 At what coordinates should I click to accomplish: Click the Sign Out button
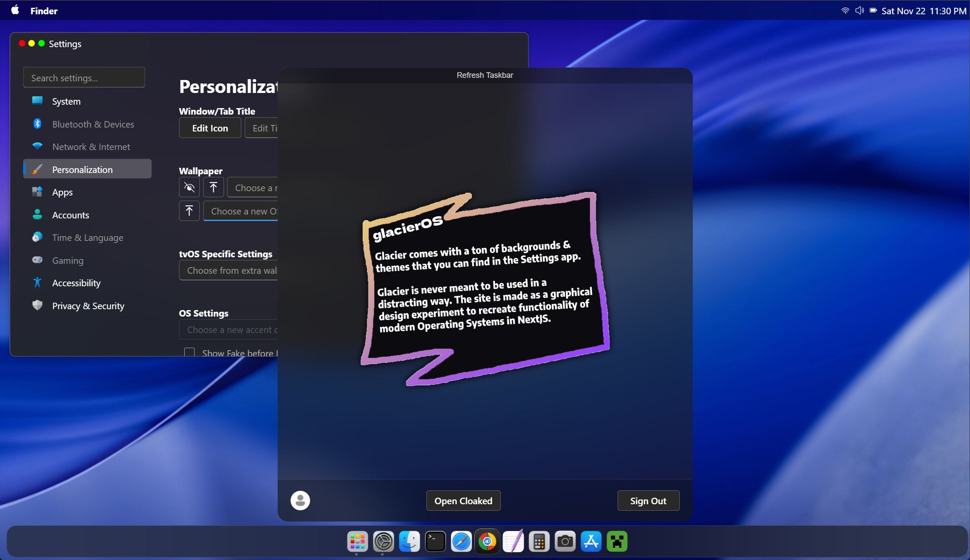[x=648, y=500]
